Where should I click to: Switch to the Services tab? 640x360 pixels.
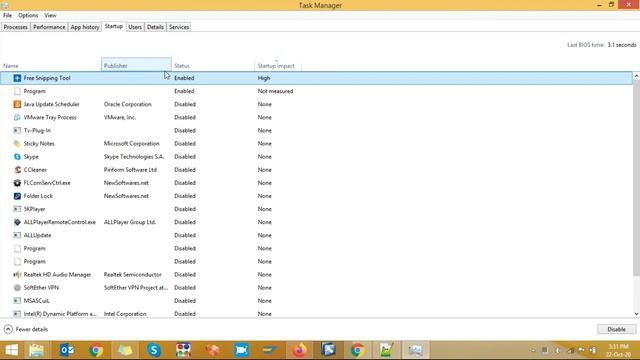pos(179,27)
